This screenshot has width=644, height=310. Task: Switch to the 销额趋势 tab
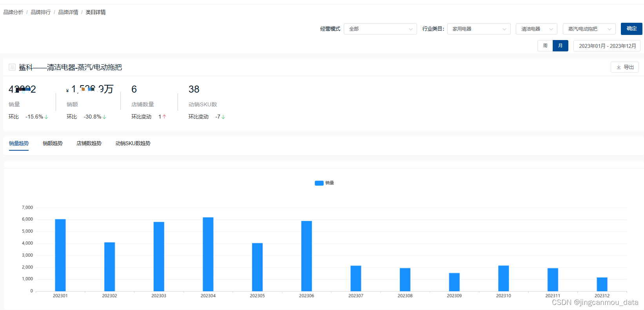53,143
